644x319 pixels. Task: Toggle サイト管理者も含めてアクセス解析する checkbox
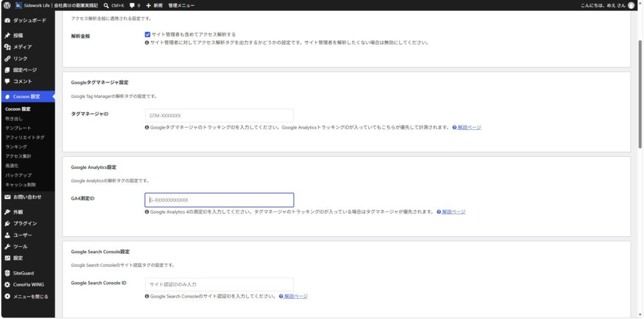[147, 35]
